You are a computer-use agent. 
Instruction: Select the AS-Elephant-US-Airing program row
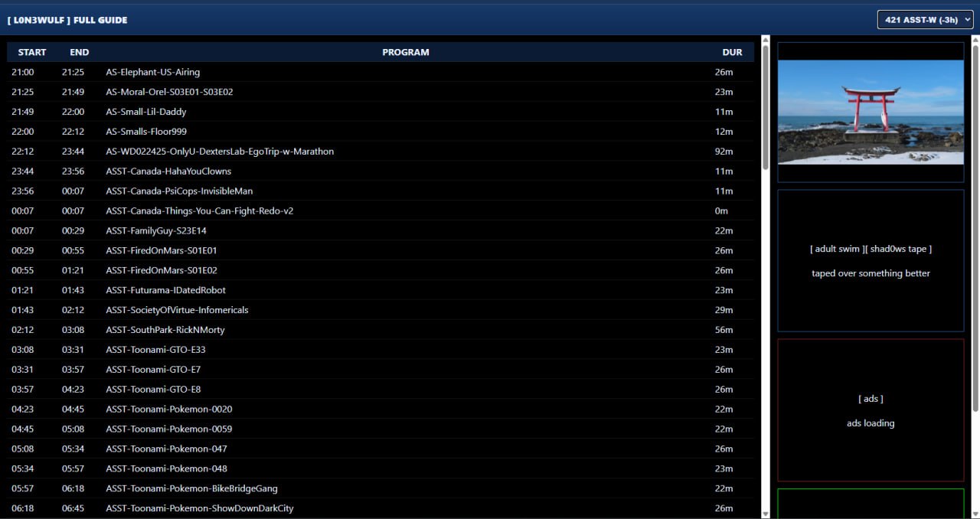152,72
